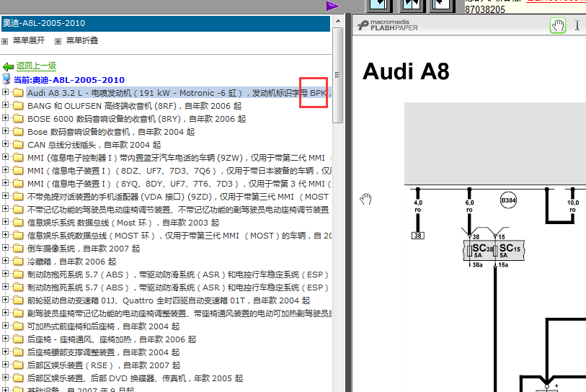Click the purple arrow icon in top bar

click(332, 6)
